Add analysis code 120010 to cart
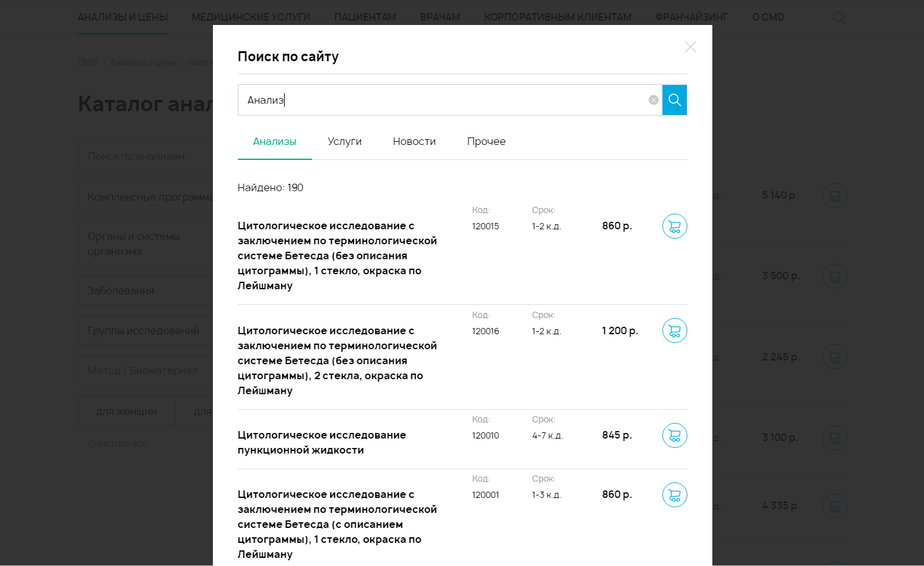This screenshot has width=924, height=566. [x=674, y=435]
